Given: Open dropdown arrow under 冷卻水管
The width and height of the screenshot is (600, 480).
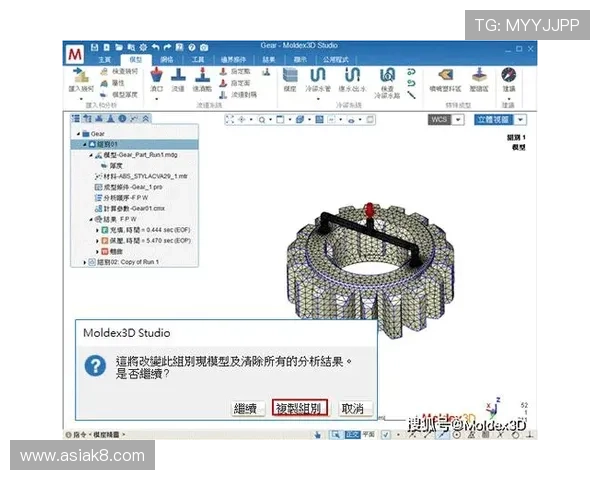Looking at the screenshot, I should click(x=318, y=99).
